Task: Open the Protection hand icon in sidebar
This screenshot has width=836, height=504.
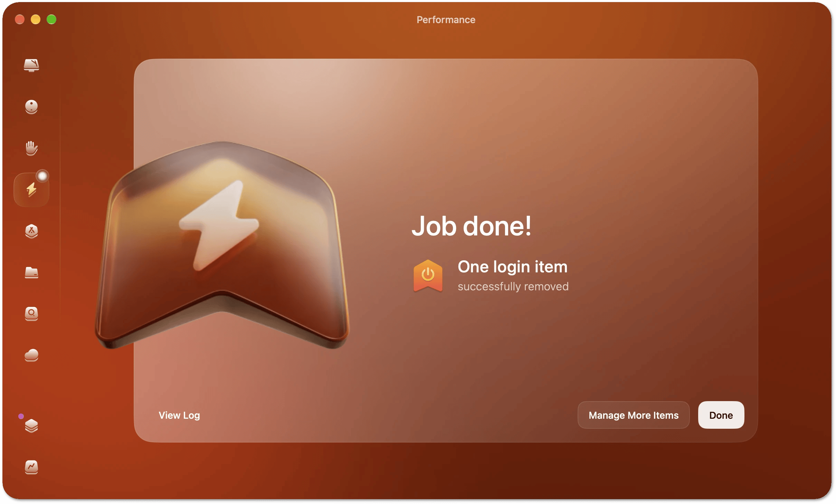Action: pyautogui.click(x=31, y=148)
